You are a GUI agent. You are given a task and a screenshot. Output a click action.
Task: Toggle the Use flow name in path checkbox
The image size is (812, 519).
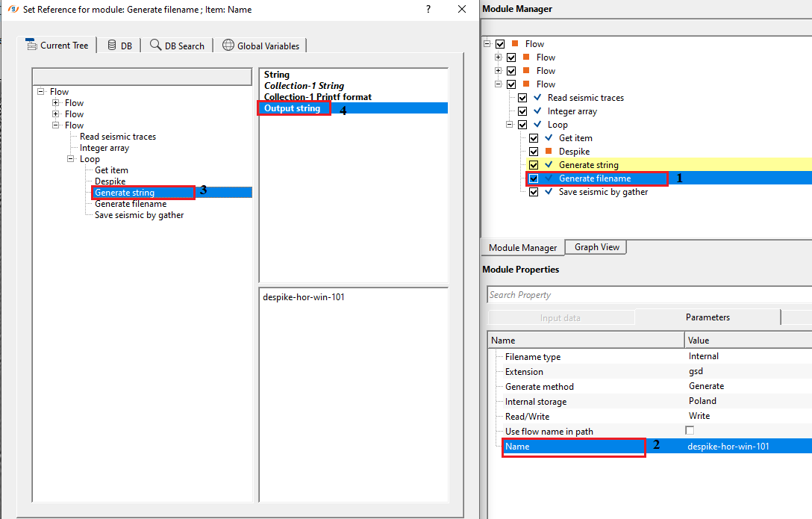690,431
